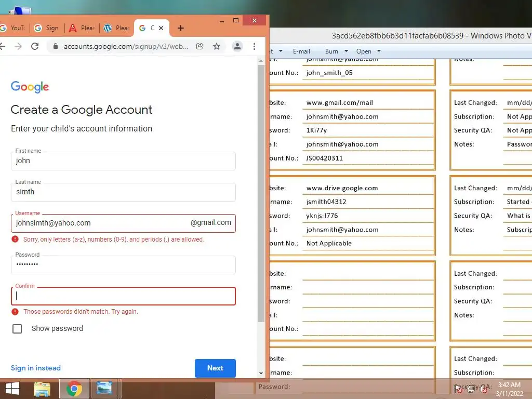The width and height of the screenshot is (532, 399).
Task: Open Burn menu in Photo Viewer
Action: pos(331,51)
